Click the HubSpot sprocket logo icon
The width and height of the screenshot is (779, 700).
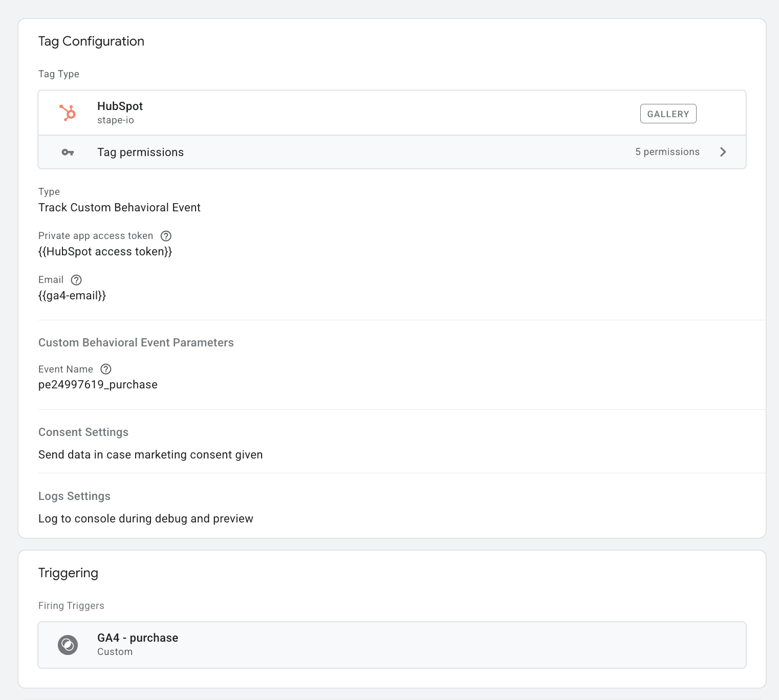(68, 113)
